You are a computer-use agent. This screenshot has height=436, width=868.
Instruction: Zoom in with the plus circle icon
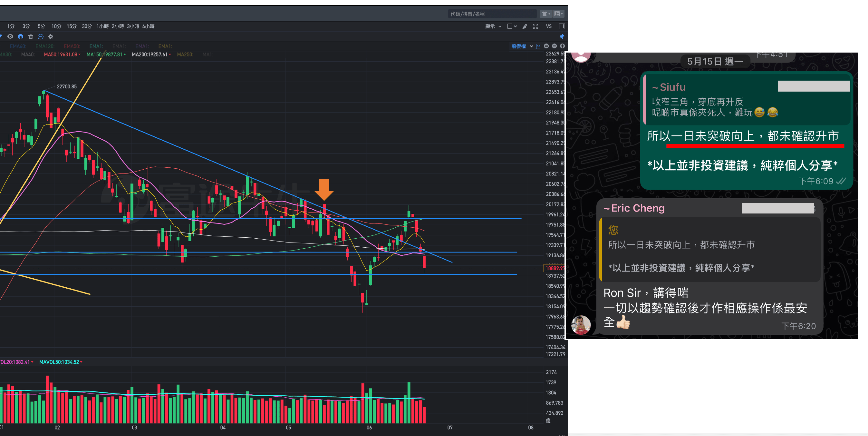[x=562, y=46]
